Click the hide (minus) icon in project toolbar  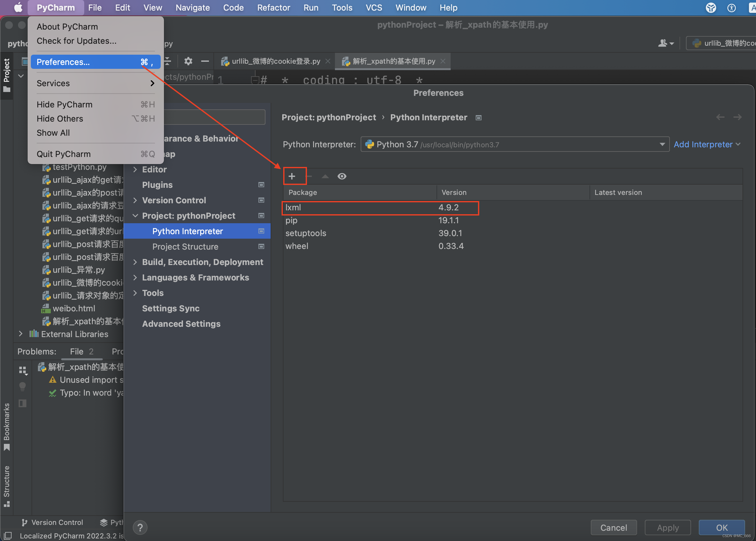click(x=205, y=61)
